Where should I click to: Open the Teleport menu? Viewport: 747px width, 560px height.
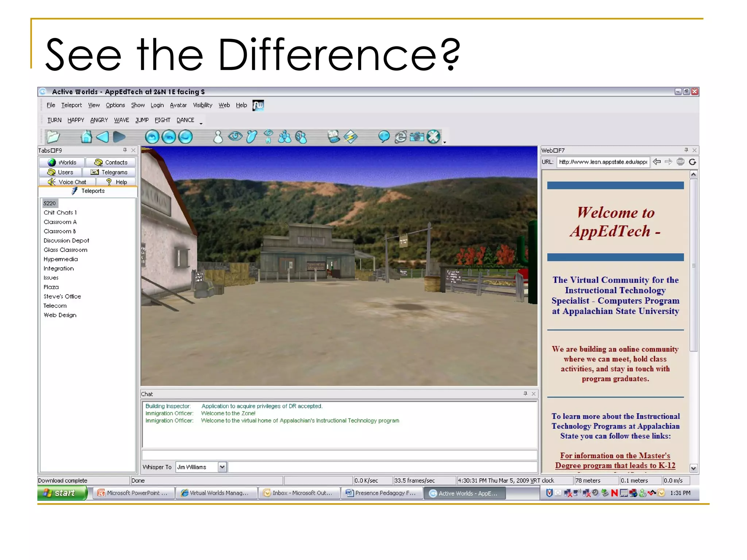71,105
